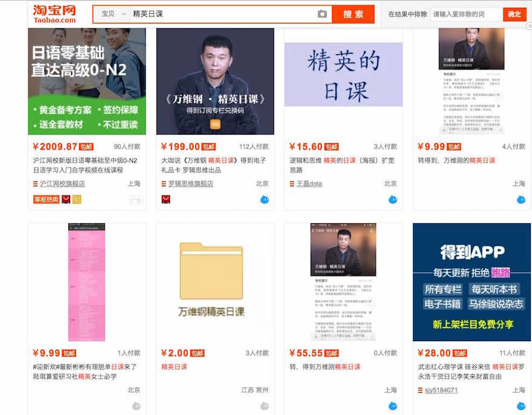Click Wangwang chat icon for sjy5184071 item
The image size is (532, 415).
pos(521,406)
